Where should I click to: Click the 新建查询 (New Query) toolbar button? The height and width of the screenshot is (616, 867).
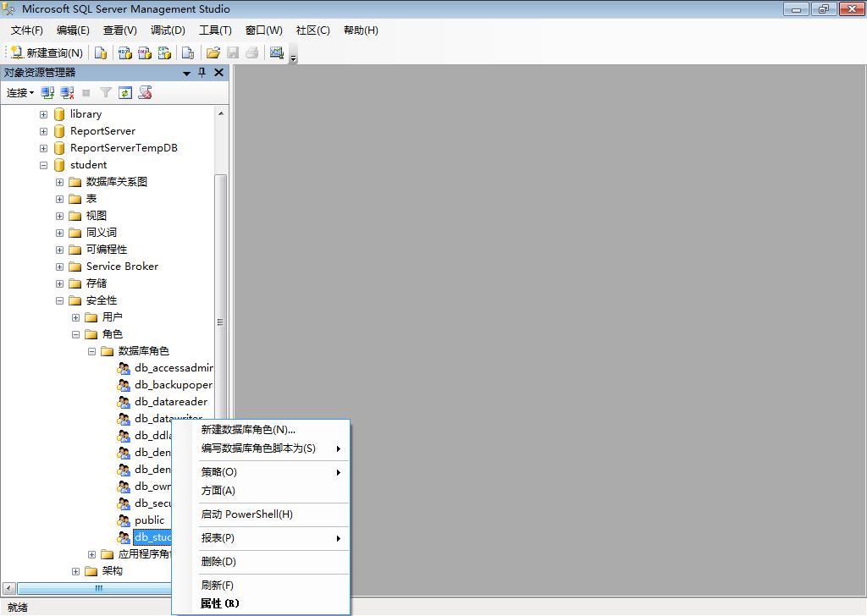(x=47, y=52)
